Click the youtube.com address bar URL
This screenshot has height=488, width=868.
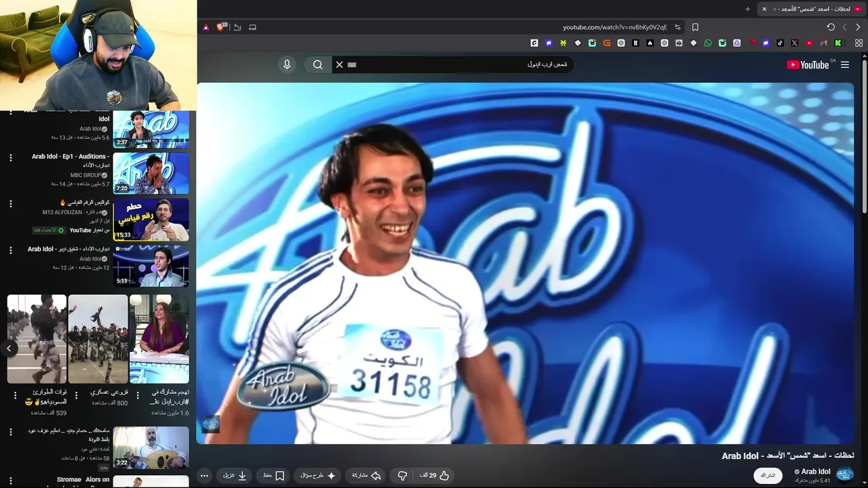click(x=615, y=27)
